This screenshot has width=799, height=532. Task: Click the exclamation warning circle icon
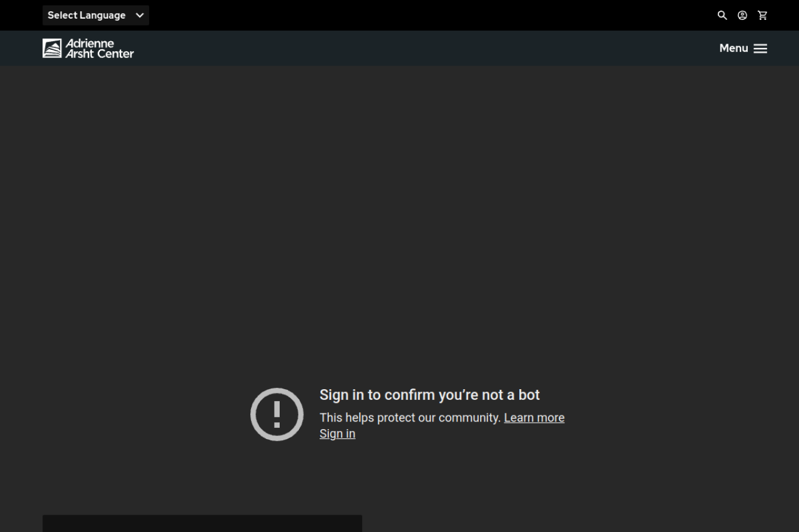277,414
